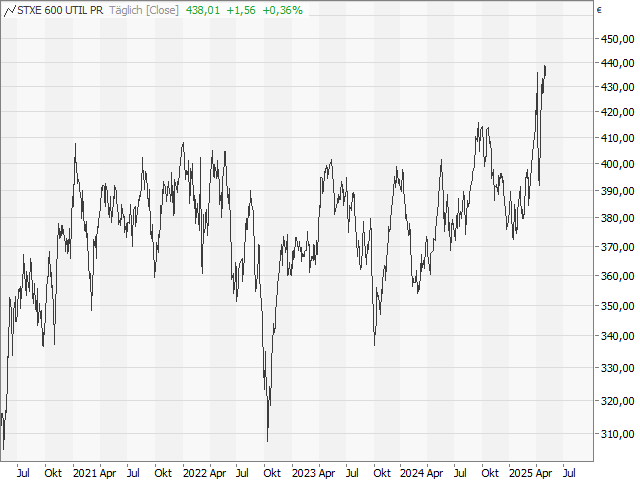Click the 390,00 price axis label
The image size is (640, 480).
618,191
